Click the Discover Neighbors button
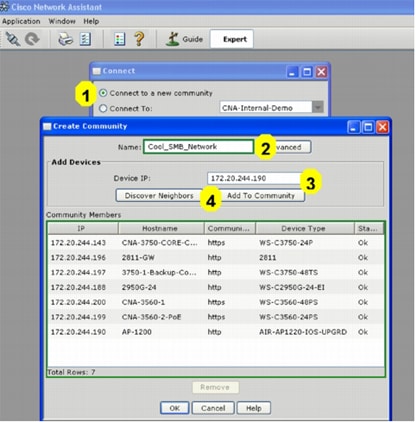 click(159, 195)
